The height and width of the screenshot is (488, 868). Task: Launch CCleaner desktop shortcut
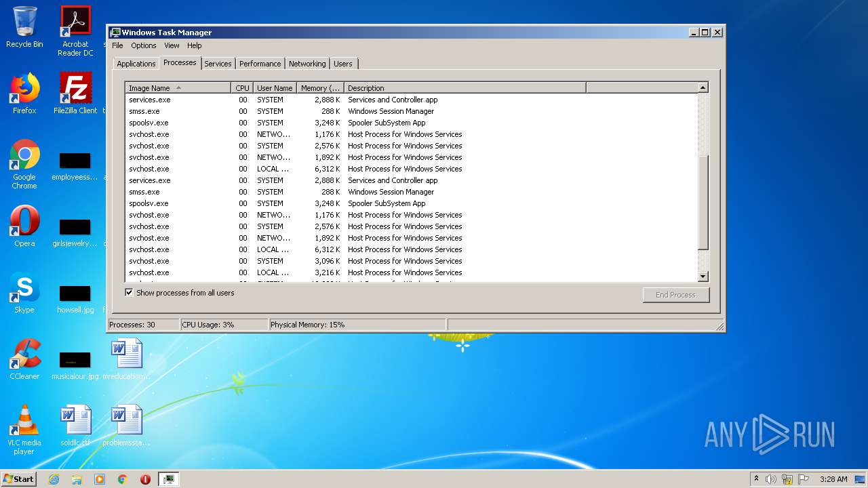[24, 359]
